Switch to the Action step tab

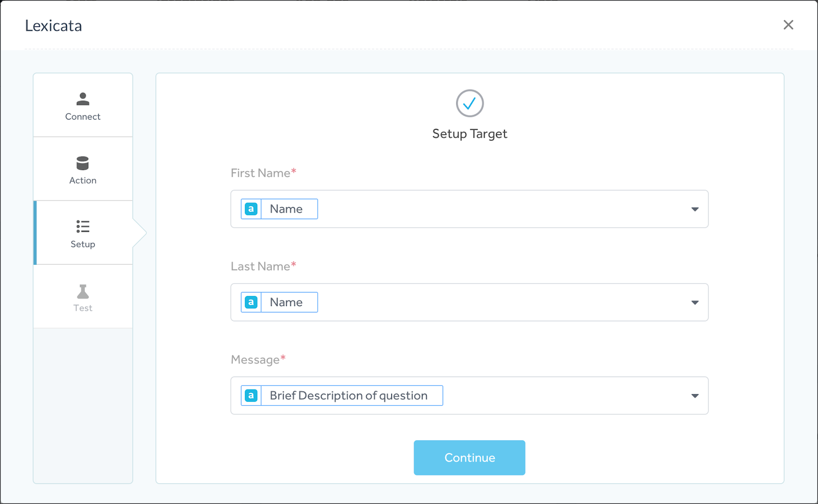click(x=83, y=169)
